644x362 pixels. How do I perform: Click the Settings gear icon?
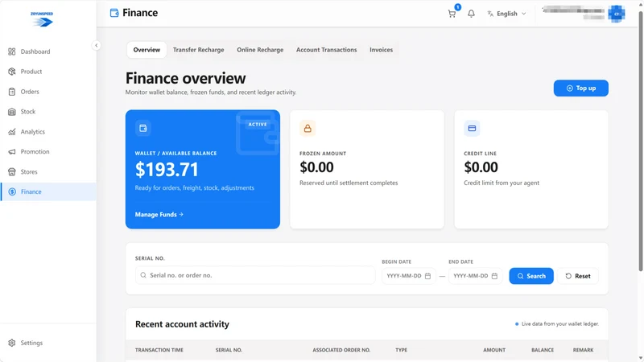[x=12, y=343]
